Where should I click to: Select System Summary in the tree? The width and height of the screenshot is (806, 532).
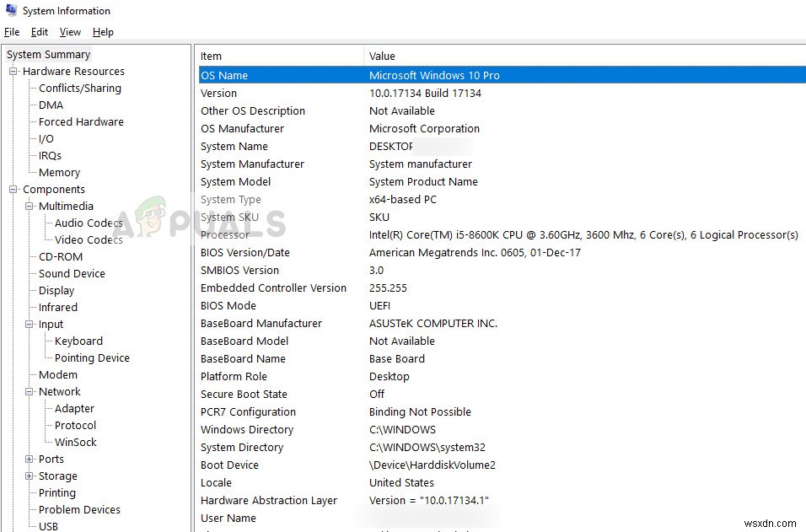[48, 55]
